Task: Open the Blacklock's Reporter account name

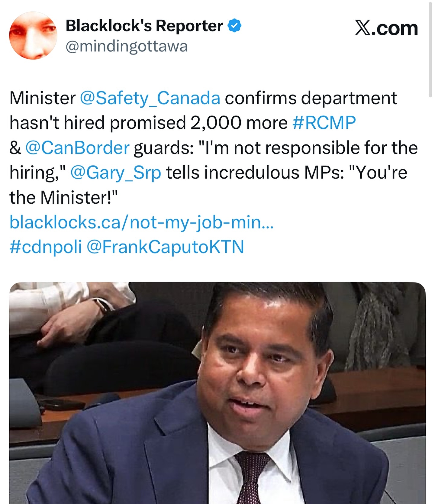Action: pos(144,26)
